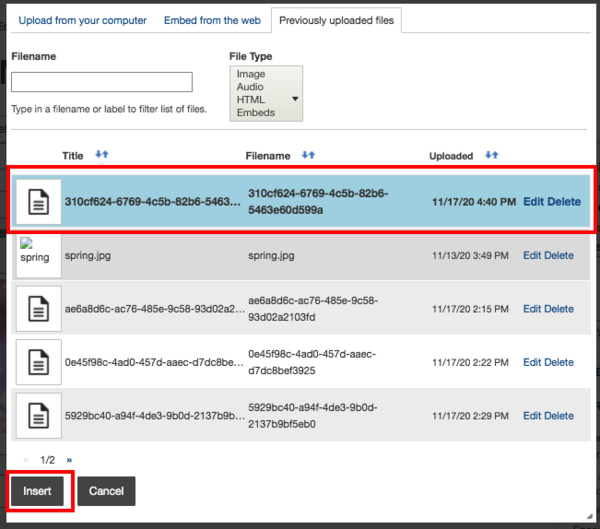Click the document icon for file ae6a8d6c

click(x=39, y=309)
